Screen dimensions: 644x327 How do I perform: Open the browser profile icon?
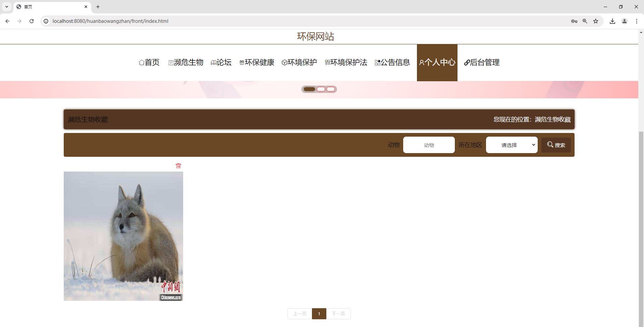click(625, 21)
